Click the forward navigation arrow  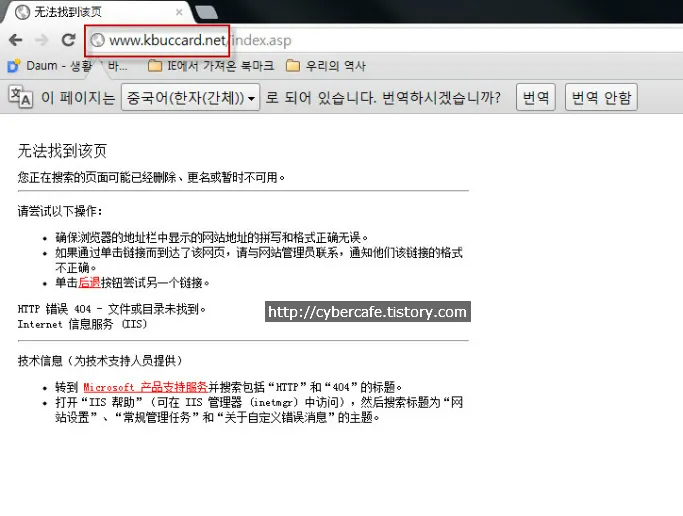coord(42,41)
